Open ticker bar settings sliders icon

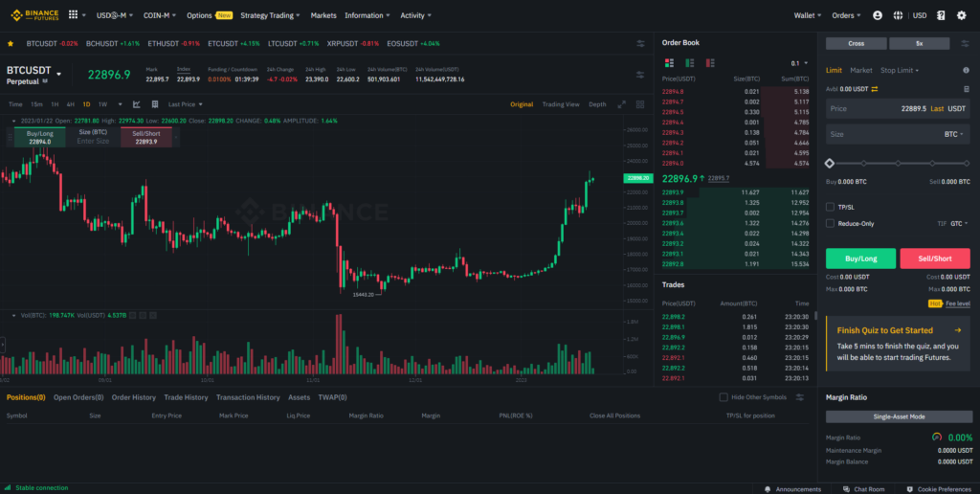[640, 43]
